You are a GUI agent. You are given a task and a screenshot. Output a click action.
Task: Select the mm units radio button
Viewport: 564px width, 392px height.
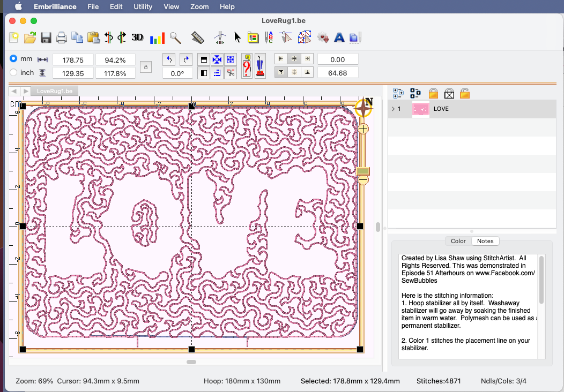pos(14,58)
